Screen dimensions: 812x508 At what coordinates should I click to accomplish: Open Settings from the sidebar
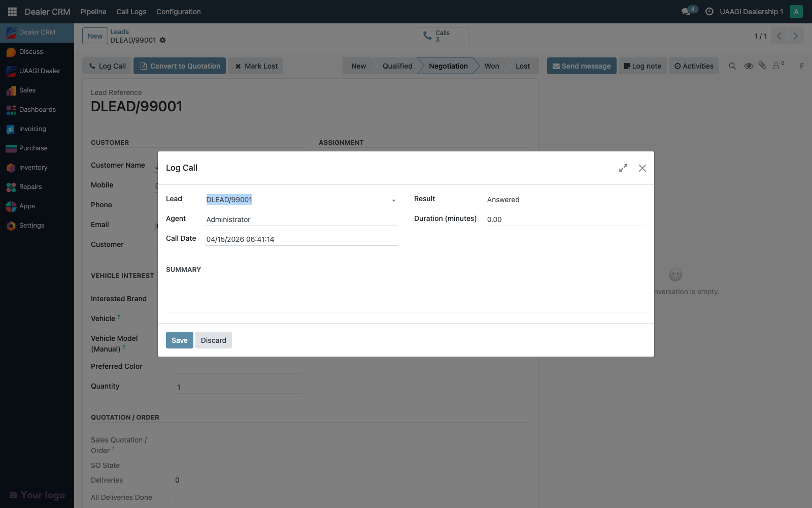coord(31,225)
